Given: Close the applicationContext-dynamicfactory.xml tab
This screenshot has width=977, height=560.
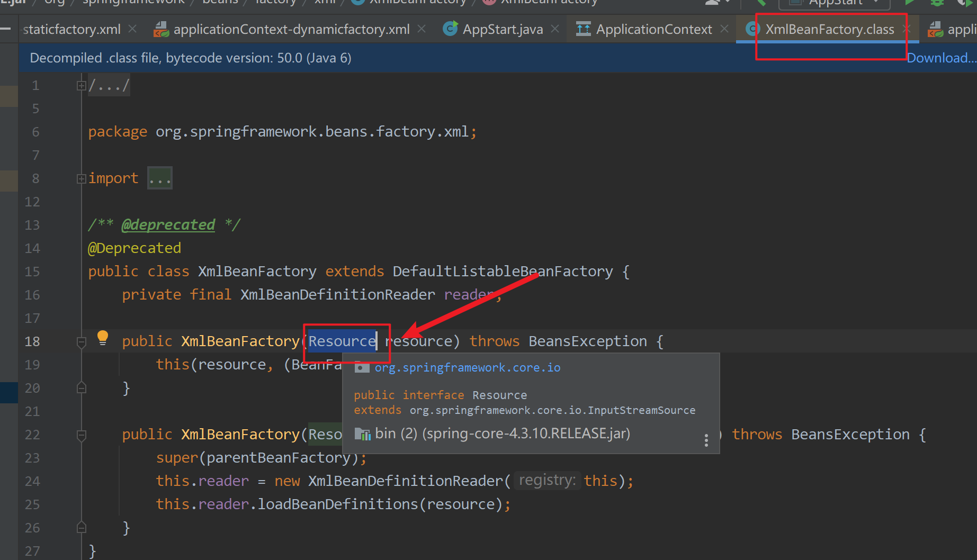Looking at the screenshot, I should [422, 29].
